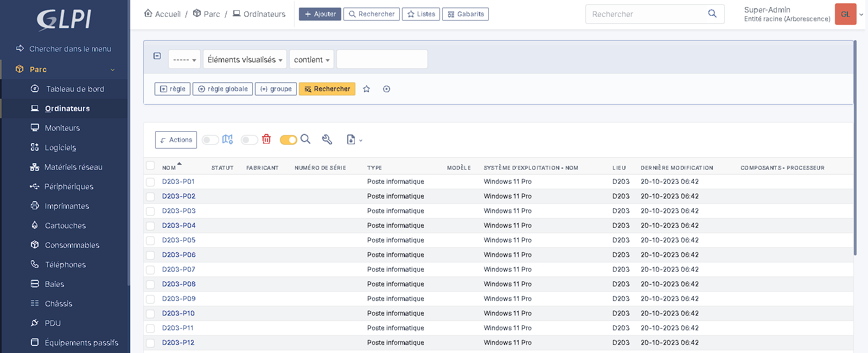Toggle the map view switch
868x353 pixels.
pyautogui.click(x=210, y=140)
